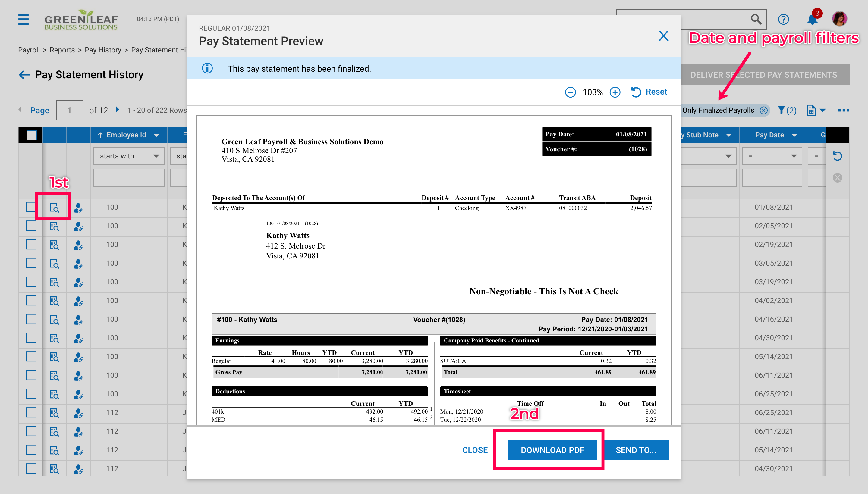Click the zoom out minus icon
This screenshot has width=868, height=494.
click(x=570, y=92)
